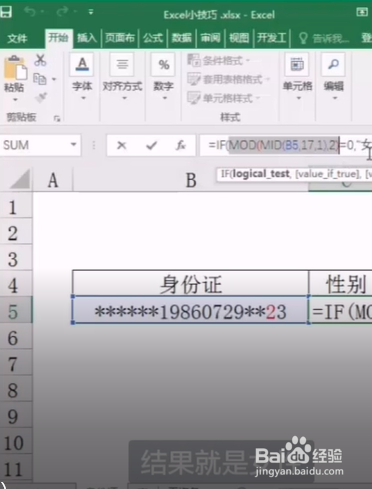The width and height of the screenshot is (372, 489).
Task: Click the fx Insert Function button
Action: pos(181,145)
